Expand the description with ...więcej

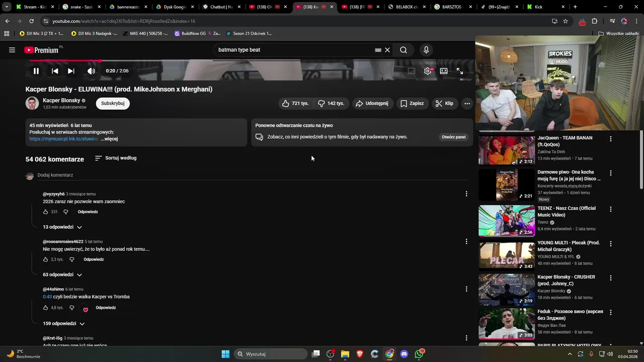pyautogui.click(x=109, y=139)
